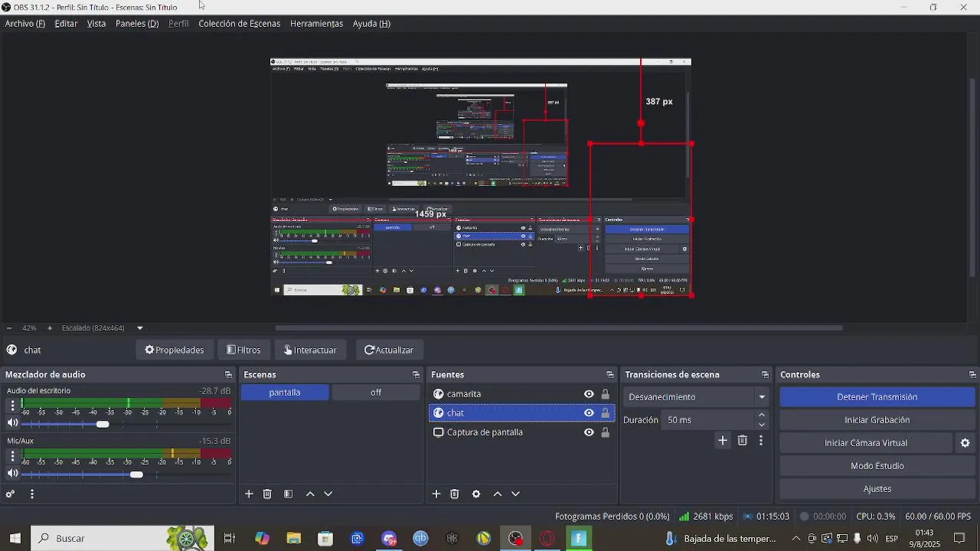Undock the Escenas panel
This screenshot has height=551, width=980.
416,375
